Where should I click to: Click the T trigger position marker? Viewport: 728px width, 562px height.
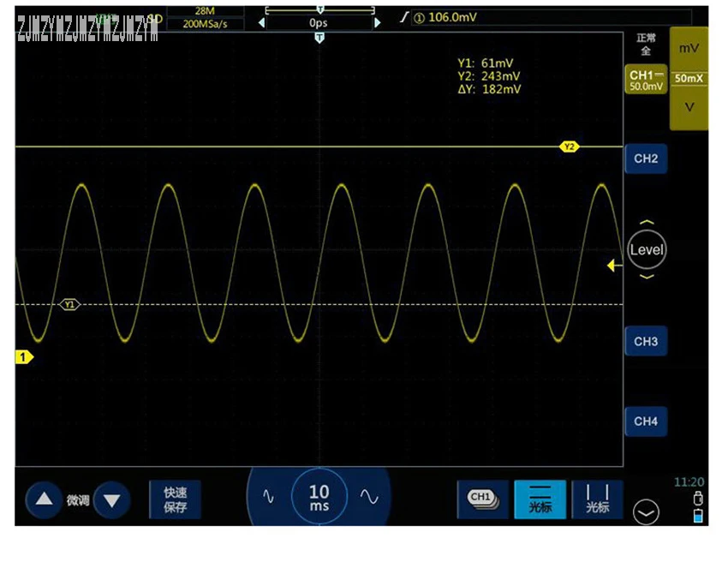click(x=319, y=38)
